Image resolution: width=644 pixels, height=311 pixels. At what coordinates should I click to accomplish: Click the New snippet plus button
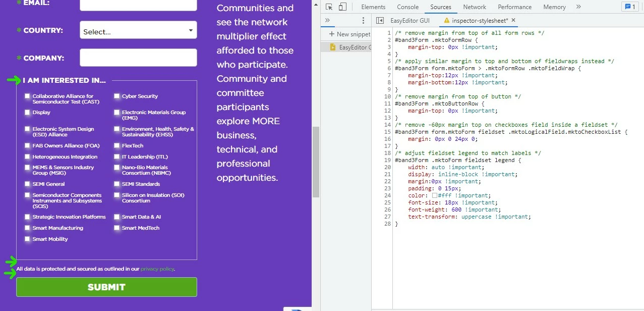[349, 34]
